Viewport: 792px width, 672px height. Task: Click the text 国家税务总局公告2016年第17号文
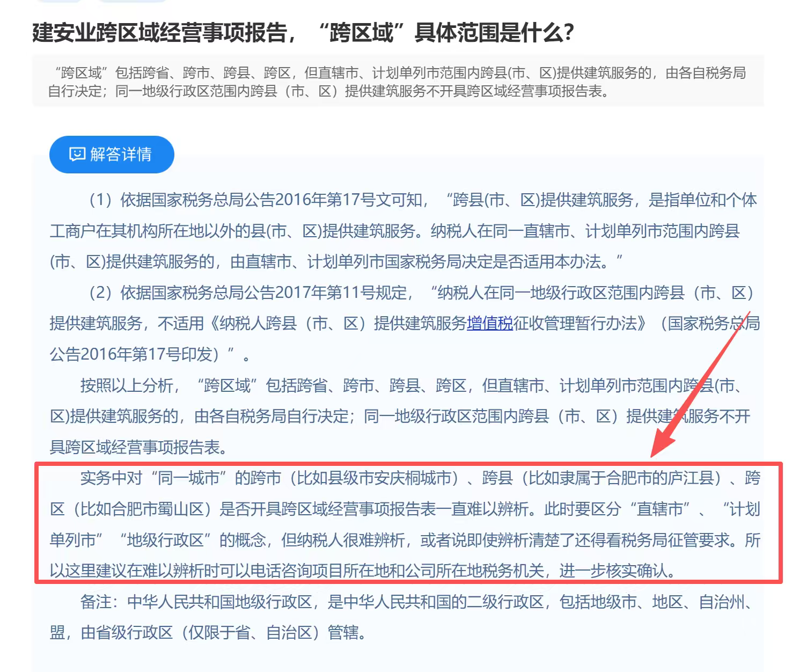pyautogui.click(x=270, y=200)
